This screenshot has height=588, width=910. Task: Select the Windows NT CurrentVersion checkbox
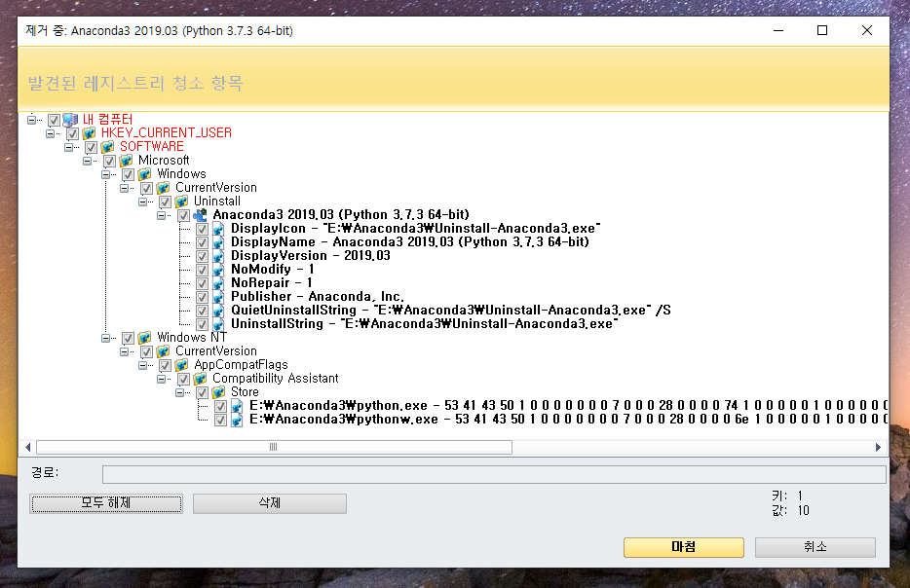click(147, 352)
